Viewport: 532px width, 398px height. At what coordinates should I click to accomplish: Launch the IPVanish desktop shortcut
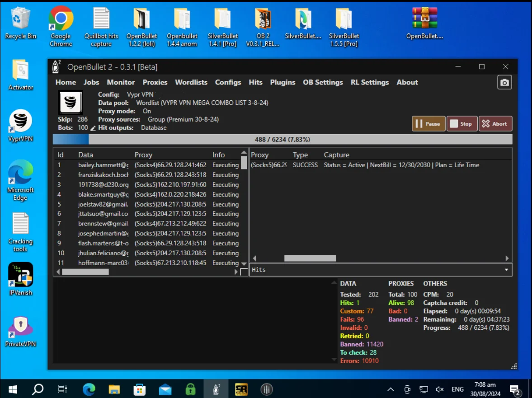point(20,279)
